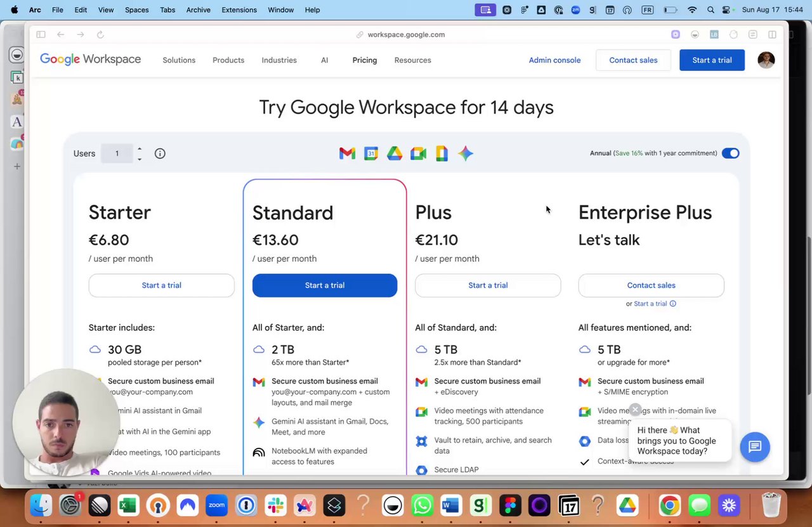Open the chat bubble widget

coord(754,446)
